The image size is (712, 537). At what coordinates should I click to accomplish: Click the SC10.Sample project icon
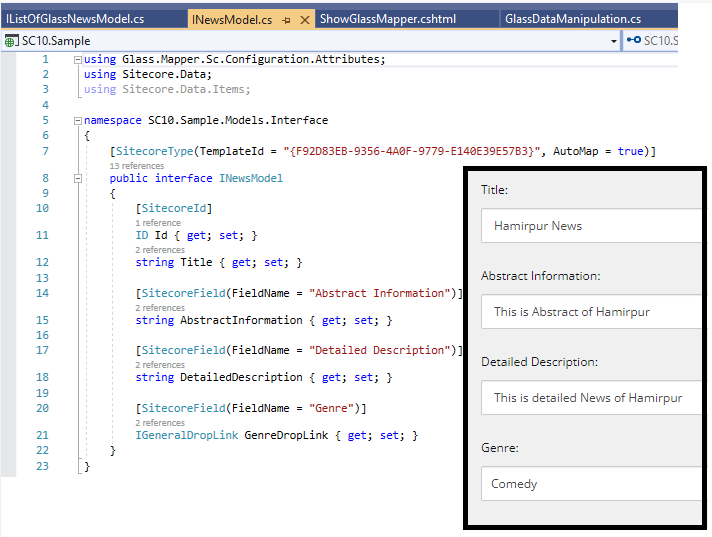(x=11, y=41)
